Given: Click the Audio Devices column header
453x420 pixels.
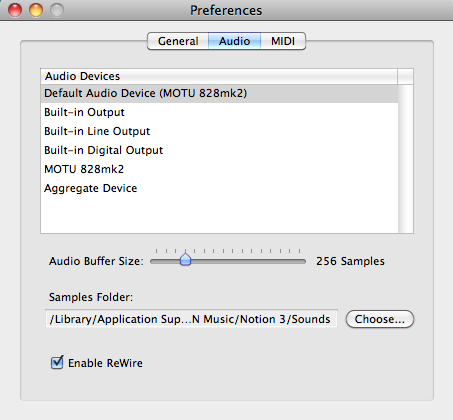Looking at the screenshot, I should tap(219, 76).
